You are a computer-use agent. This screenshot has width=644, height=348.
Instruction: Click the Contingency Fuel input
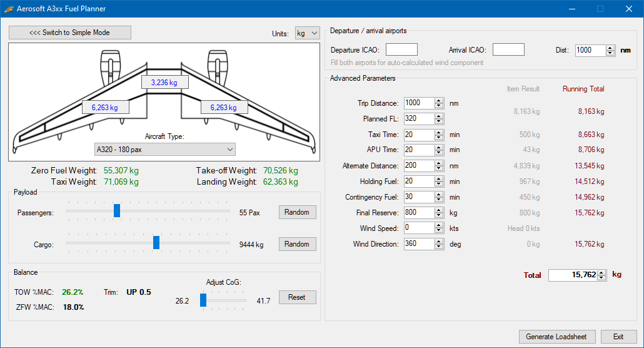[x=419, y=197]
